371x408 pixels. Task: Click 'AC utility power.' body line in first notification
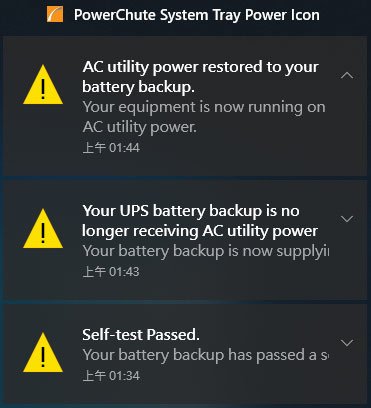coord(140,127)
